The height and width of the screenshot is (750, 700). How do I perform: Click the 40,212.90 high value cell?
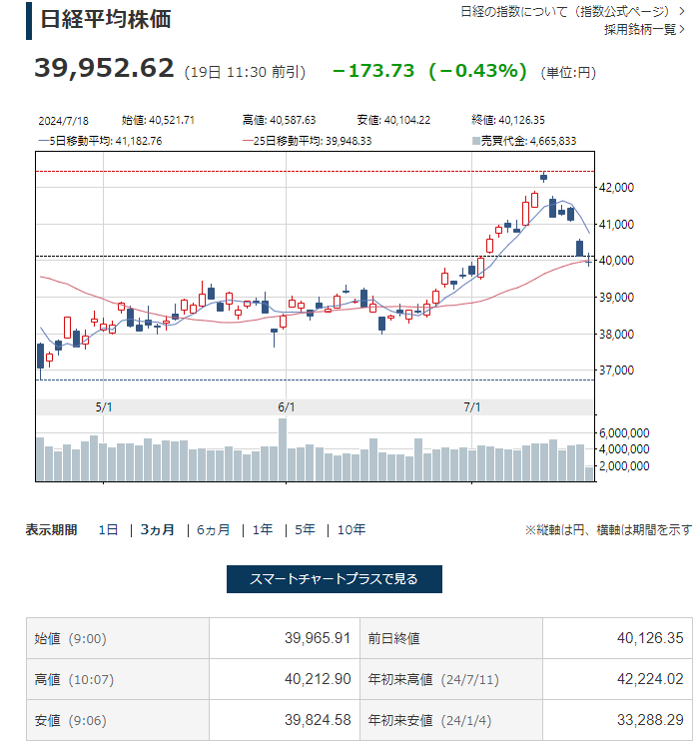tap(285, 679)
